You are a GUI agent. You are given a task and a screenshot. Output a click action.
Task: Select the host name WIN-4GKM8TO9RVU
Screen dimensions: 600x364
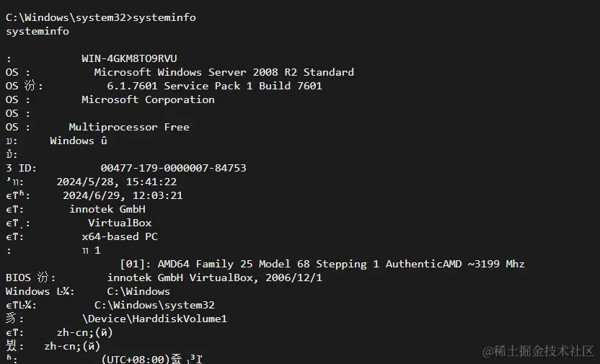coord(129,58)
